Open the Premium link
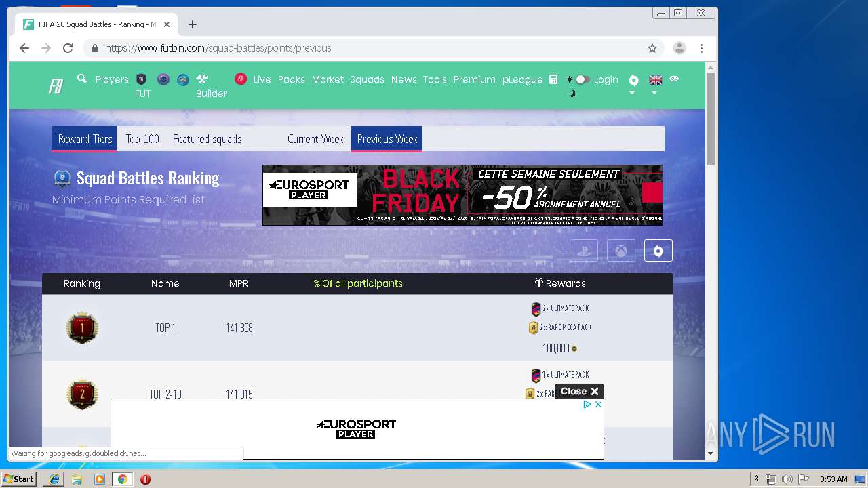Image resolution: width=868 pixels, height=488 pixels. (474, 79)
